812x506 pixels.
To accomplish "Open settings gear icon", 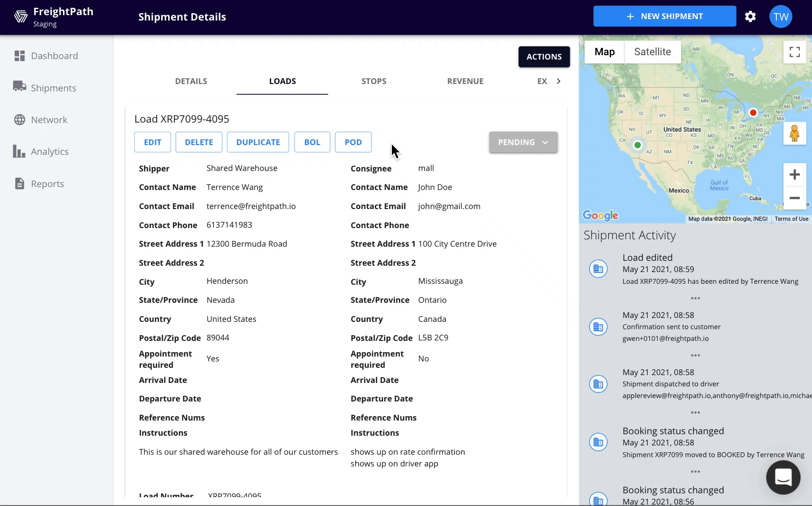I will (x=750, y=17).
